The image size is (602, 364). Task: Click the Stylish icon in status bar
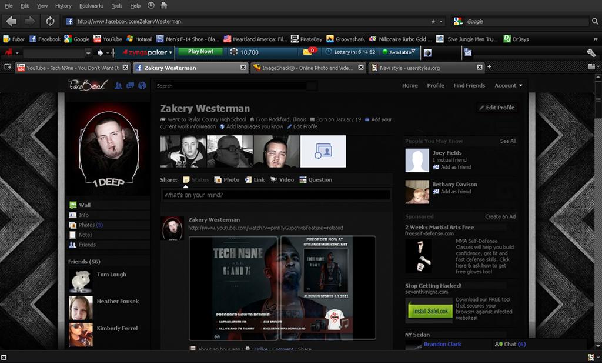[591, 358]
